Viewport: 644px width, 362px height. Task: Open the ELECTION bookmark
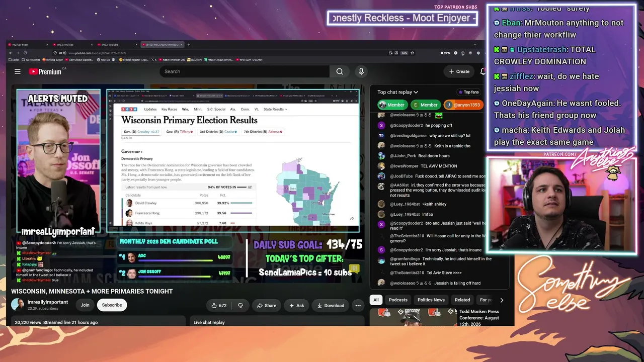(x=195, y=60)
